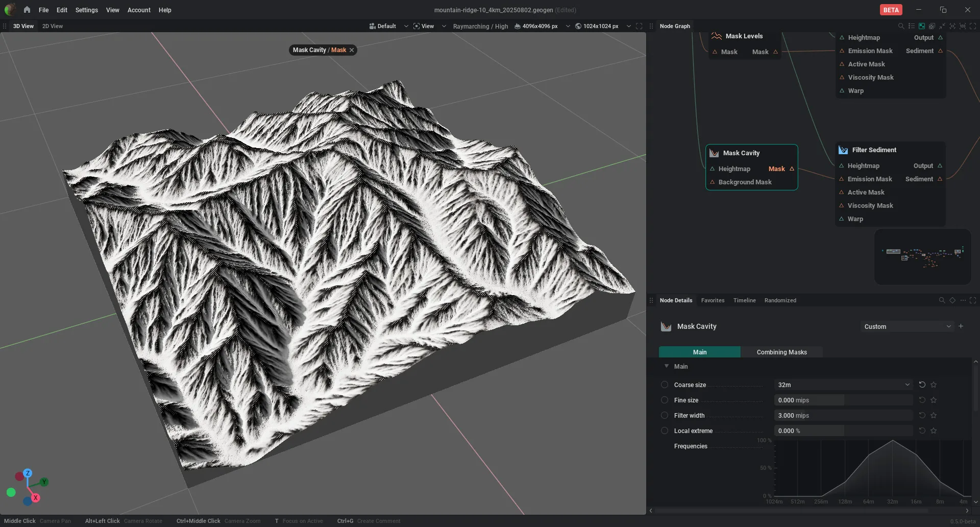
Task: Click the keyframe diamond icon in Node Details
Action: (x=952, y=300)
